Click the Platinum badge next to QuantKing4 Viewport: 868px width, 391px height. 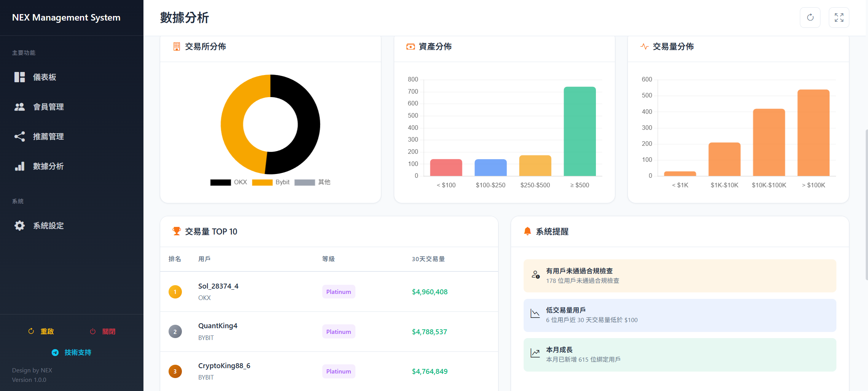pyautogui.click(x=338, y=331)
